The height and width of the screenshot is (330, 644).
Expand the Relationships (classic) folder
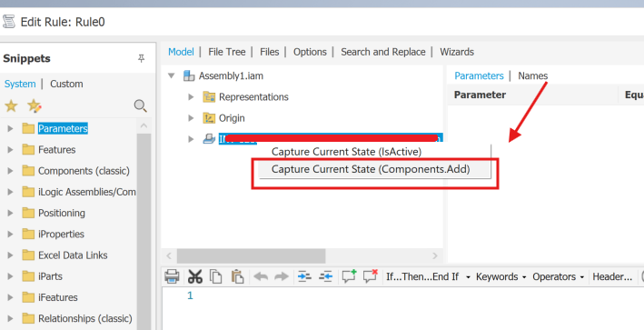[10, 318]
